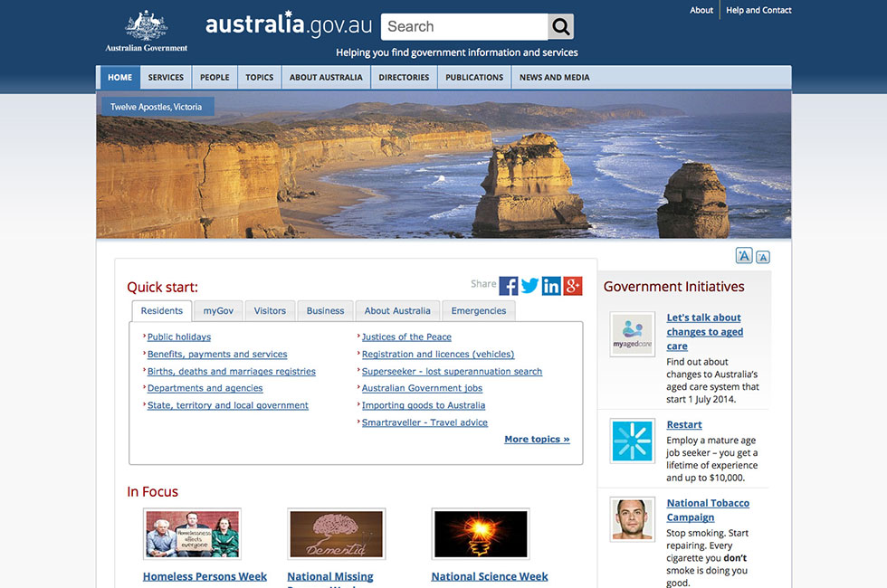The image size is (887, 588).
Task: Share the page on Twitter
Action: pyautogui.click(x=530, y=286)
